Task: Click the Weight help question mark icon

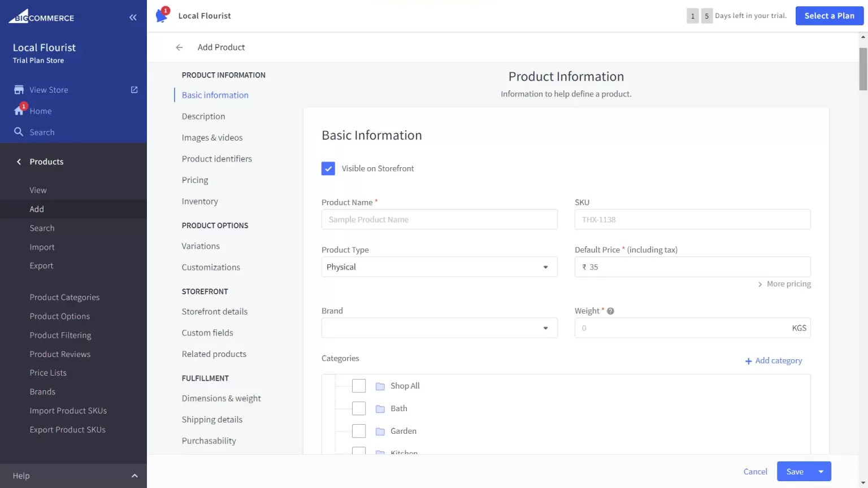Action: pyautogui.click(x=610, y=311)
